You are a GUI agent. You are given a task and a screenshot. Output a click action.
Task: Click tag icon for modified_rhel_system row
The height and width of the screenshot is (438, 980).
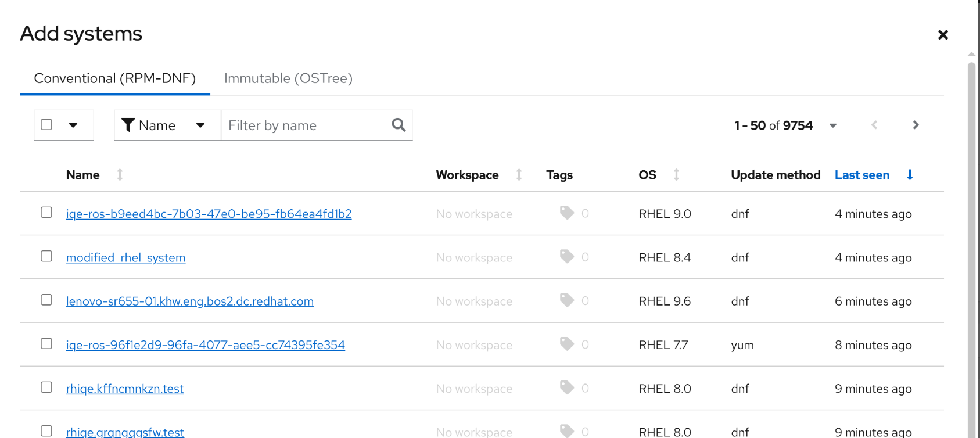click(566, 257)
